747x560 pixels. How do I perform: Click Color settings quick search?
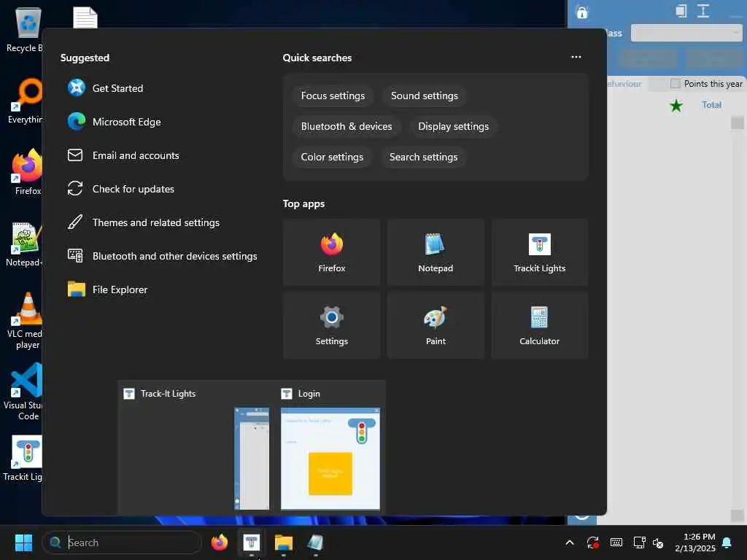(x=332, y=157)
